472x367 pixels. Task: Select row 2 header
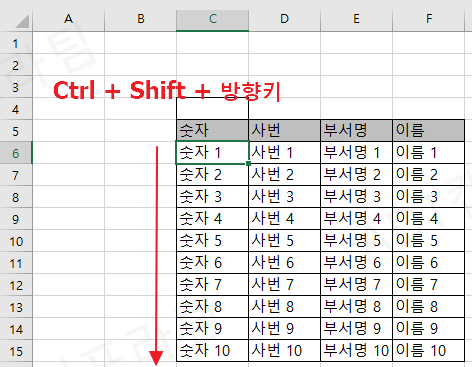coord(16,65)
